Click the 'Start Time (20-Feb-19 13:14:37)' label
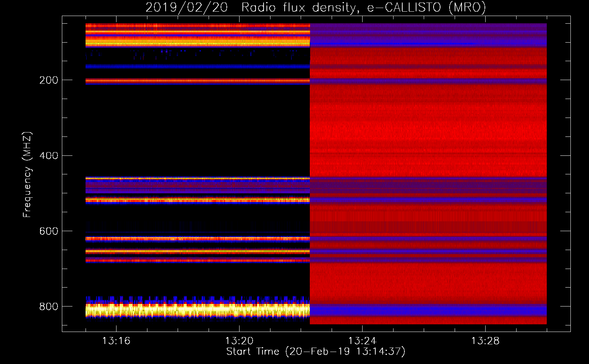The width and height of the screenshot is (589, 364). click(x=316, y=352)
